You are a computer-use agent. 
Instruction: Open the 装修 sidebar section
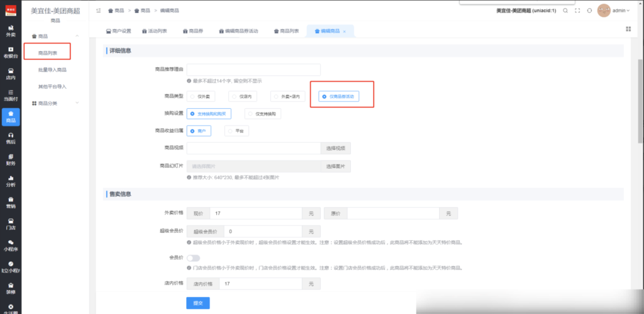coord(11,289)
